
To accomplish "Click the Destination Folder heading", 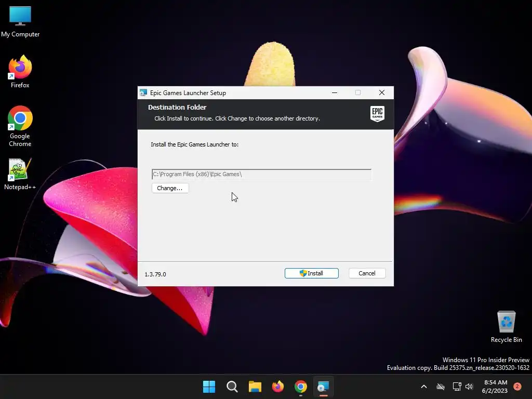I will [177, 107].
